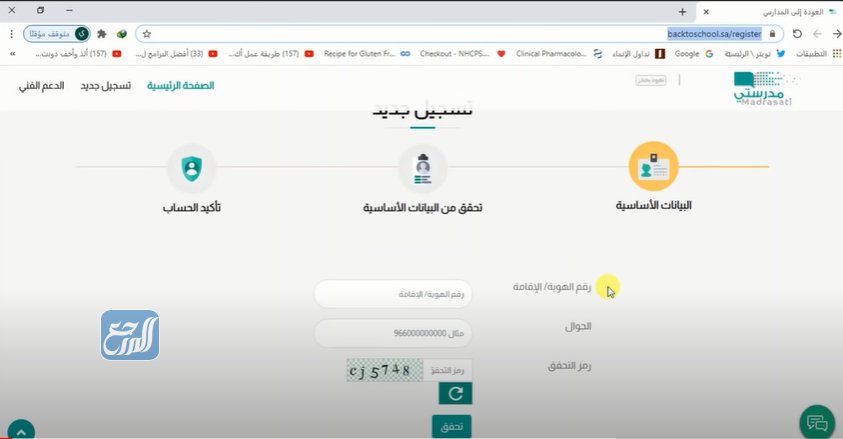The width and height of the screenshot is (843, 439).
Task: Open the browser extensions puzzle icon
Action: click(102, 34)
